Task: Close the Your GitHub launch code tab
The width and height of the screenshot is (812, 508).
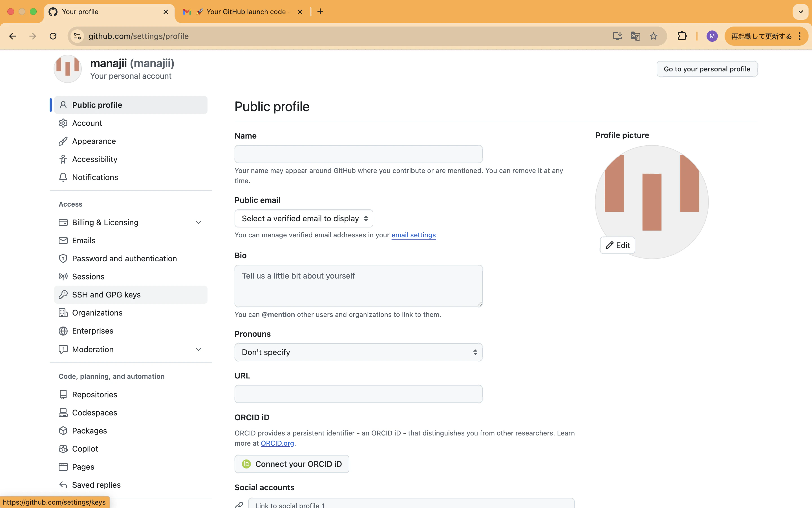Action: pos(300,12)
